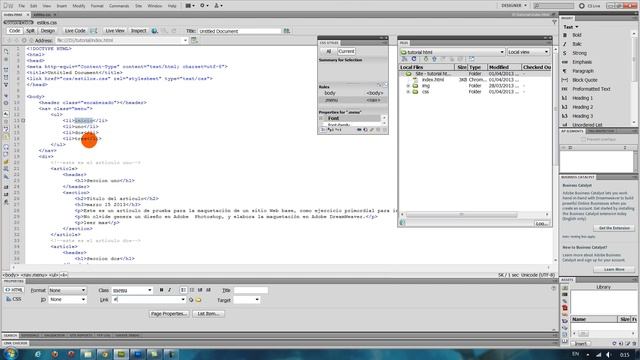Image resolution: width=640 pixels, height=360 pixels.
Task: Insert Heading 3 from the insert panel
Action: (x=582, y=116)
